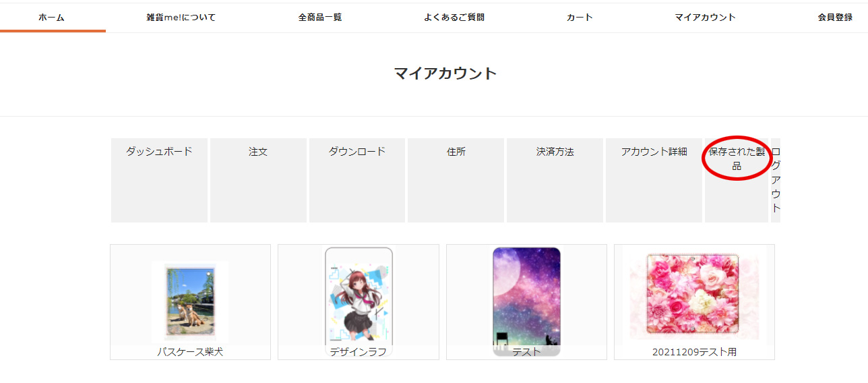868x383 pixels.
Task: Select マイアカウント in the top menu
Action: (x=705, y=18)
